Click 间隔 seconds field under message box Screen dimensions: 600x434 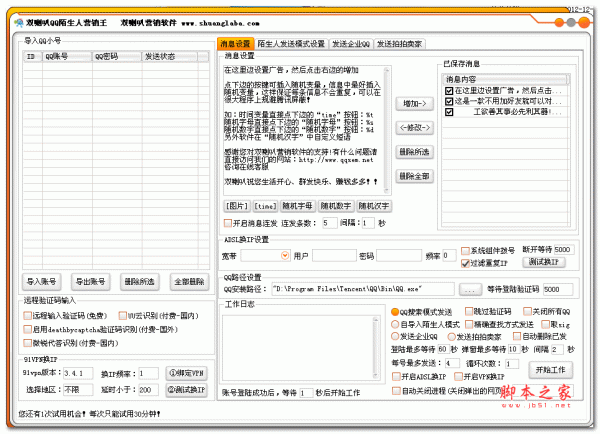click(368, 223)
